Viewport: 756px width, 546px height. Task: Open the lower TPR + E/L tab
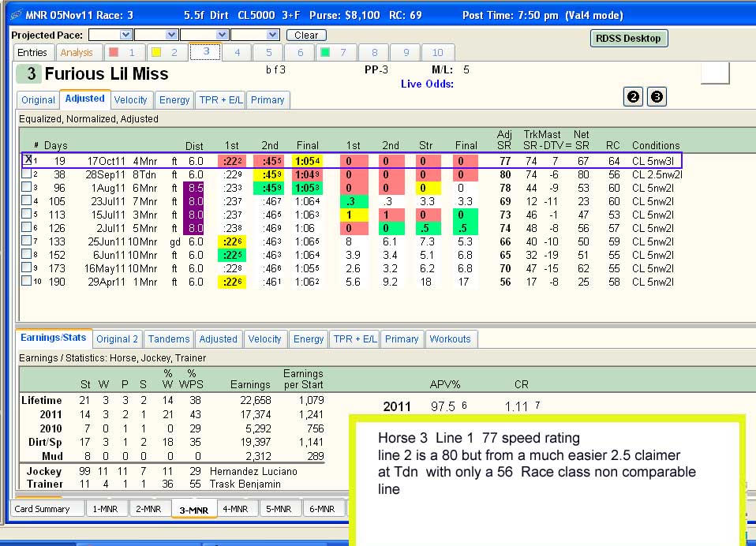355,338
